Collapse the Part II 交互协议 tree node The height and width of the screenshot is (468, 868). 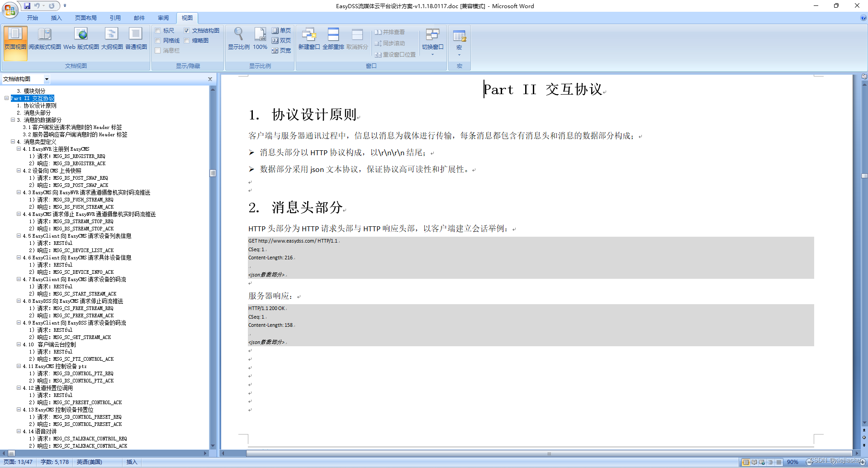point(6,98)
